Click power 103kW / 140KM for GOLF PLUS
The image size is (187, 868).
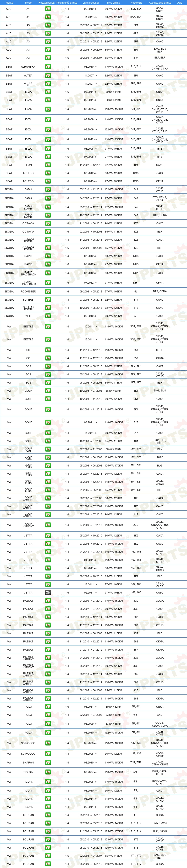(113, 458)
